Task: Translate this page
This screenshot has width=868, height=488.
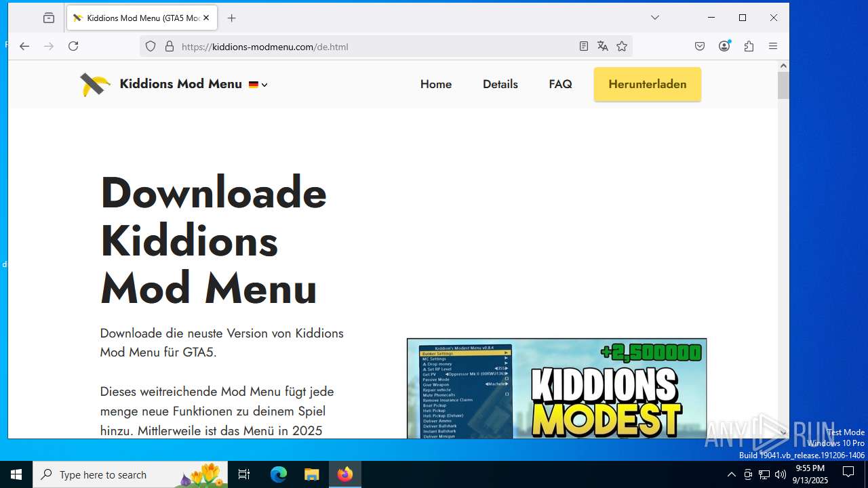Action: (603, 46)
